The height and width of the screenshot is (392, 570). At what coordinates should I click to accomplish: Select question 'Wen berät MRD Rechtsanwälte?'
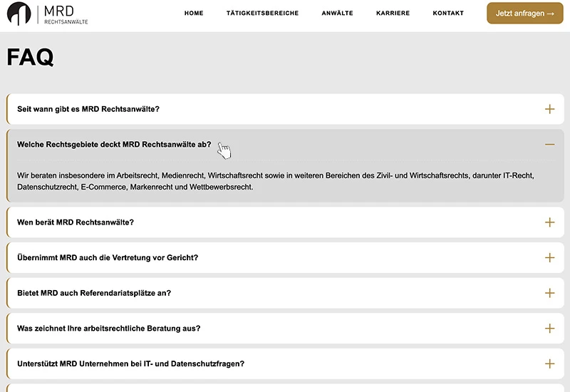[76, 222]
